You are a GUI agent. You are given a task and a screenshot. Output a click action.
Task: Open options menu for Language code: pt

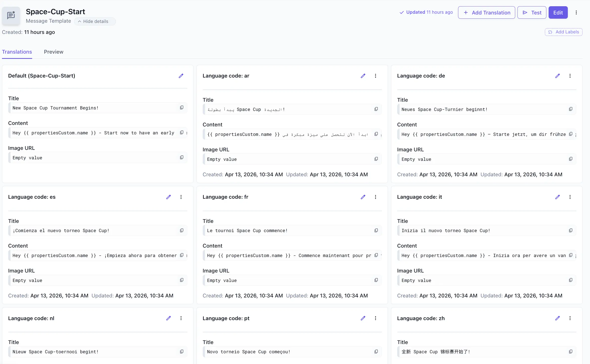[376, 318]
